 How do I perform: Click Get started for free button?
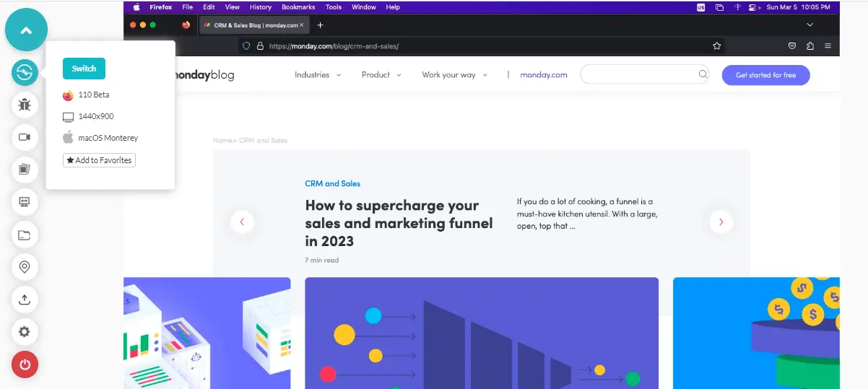[765, 75]
